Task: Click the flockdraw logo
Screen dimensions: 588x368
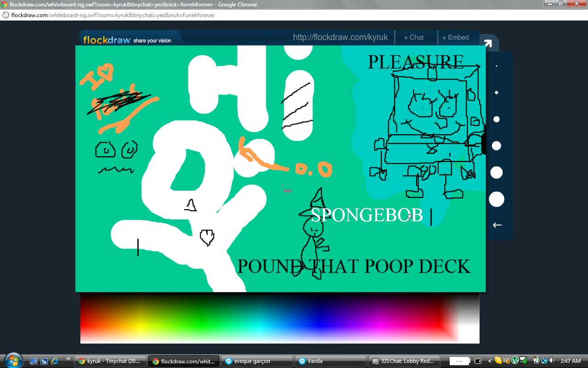Action: point(107,40)
